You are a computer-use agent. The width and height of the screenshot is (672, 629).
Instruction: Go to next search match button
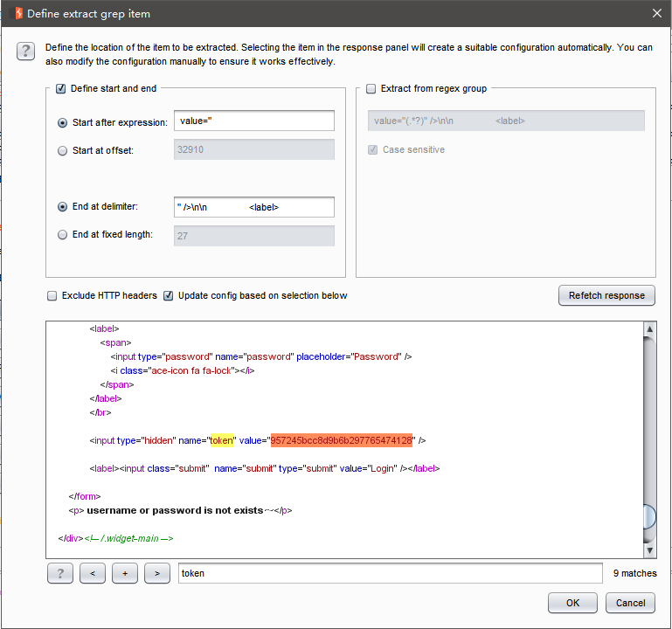pyautogui.click(x=157, y=573)
